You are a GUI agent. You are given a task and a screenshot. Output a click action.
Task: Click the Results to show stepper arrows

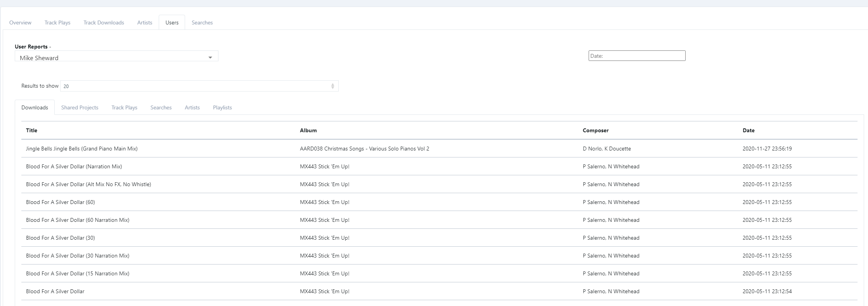coord(333,86)
